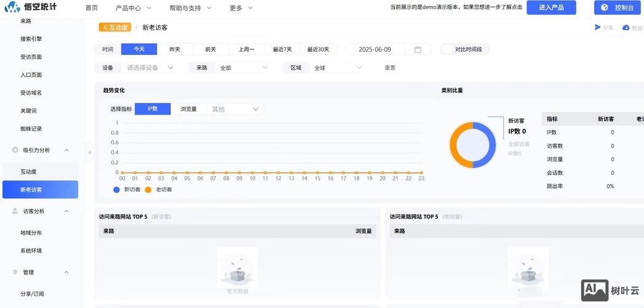The width and height of the screenshot is (644, 308).
Task: Go back via 互动度 breadcrumb button
Action: point(115,28)
